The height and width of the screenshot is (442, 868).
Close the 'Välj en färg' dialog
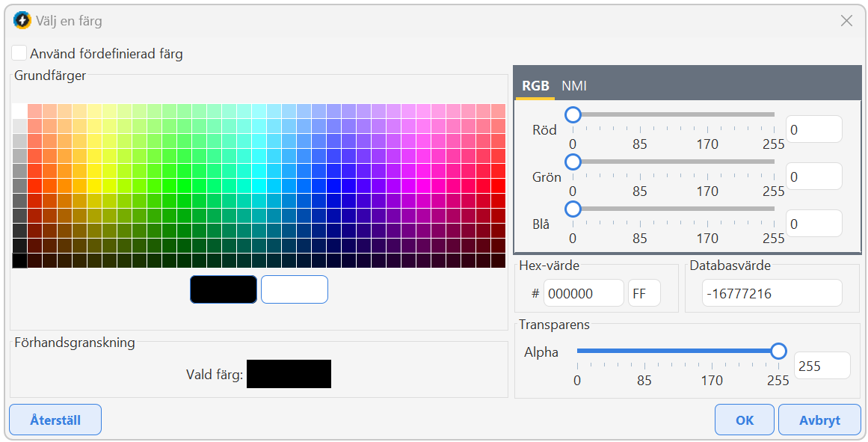pos(846,21)
